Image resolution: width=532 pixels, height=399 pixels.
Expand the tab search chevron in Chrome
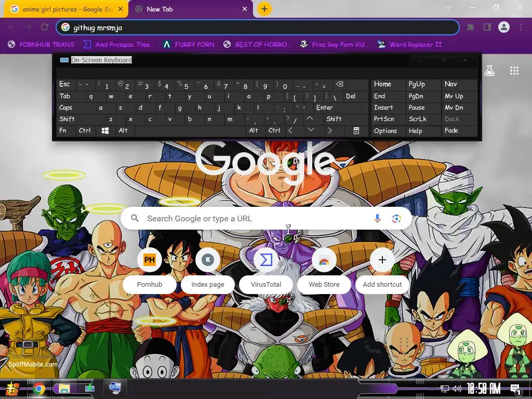448,7
